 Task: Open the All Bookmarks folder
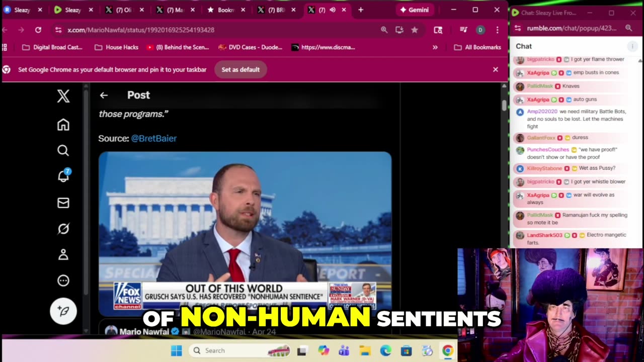[477, 47]
